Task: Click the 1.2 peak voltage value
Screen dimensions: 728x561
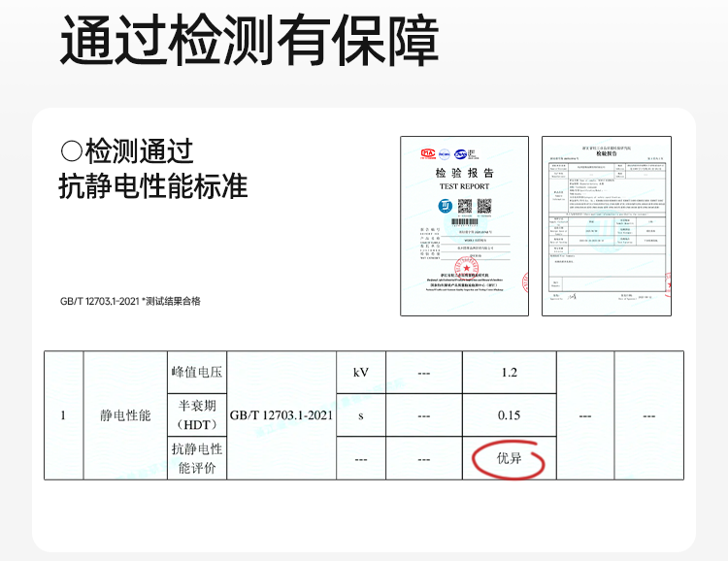Action: [x=509, y=373]
